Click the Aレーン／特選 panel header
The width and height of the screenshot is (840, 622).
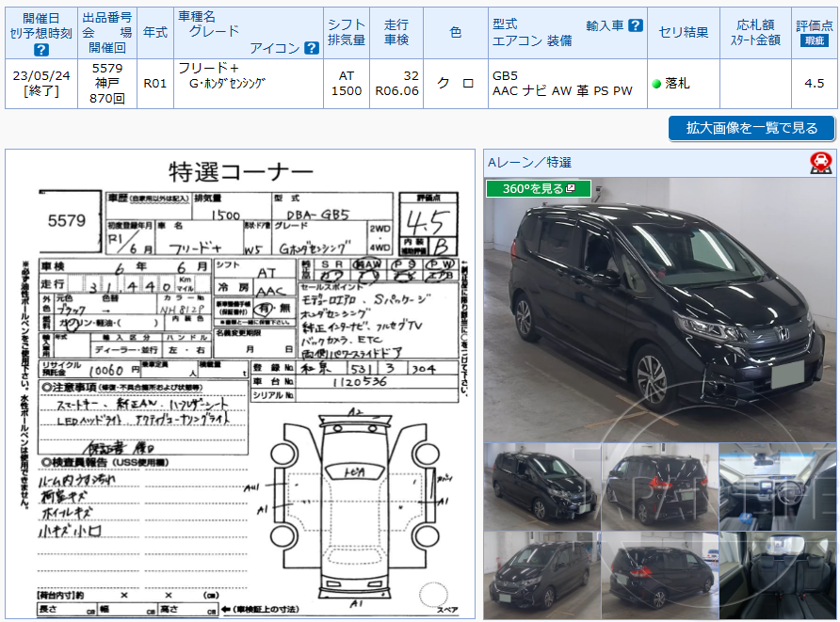[527, 163]
